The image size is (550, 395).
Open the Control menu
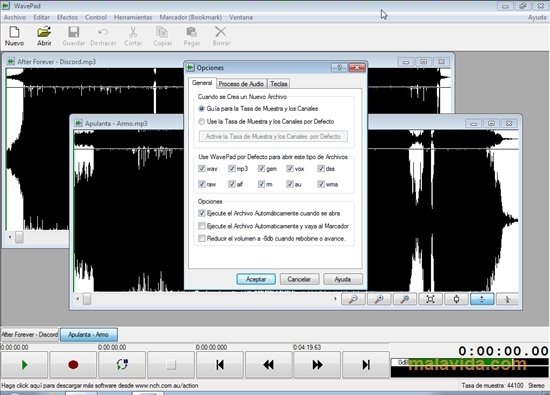(x=95, y=17)
